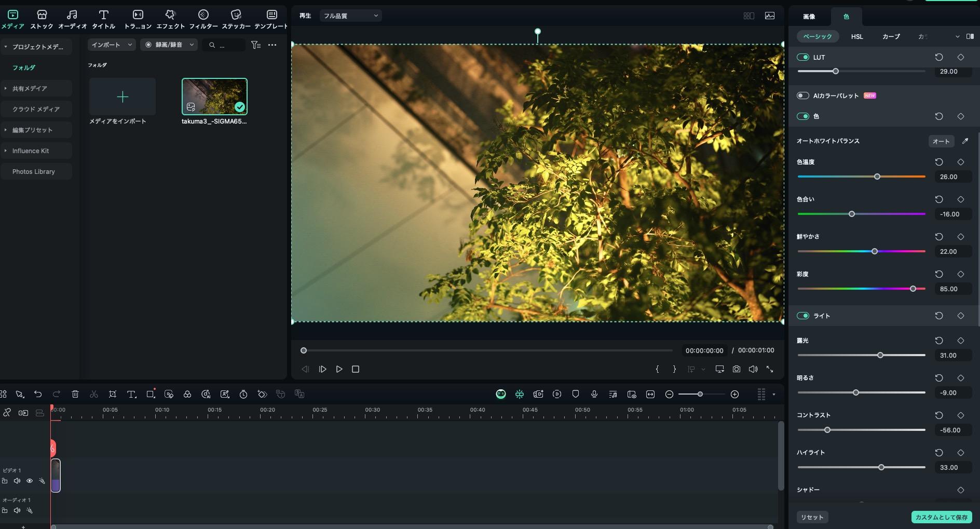Open the オーディオ (Audio) tab
The width and height of the screenshot is (980, 529).
72,19
